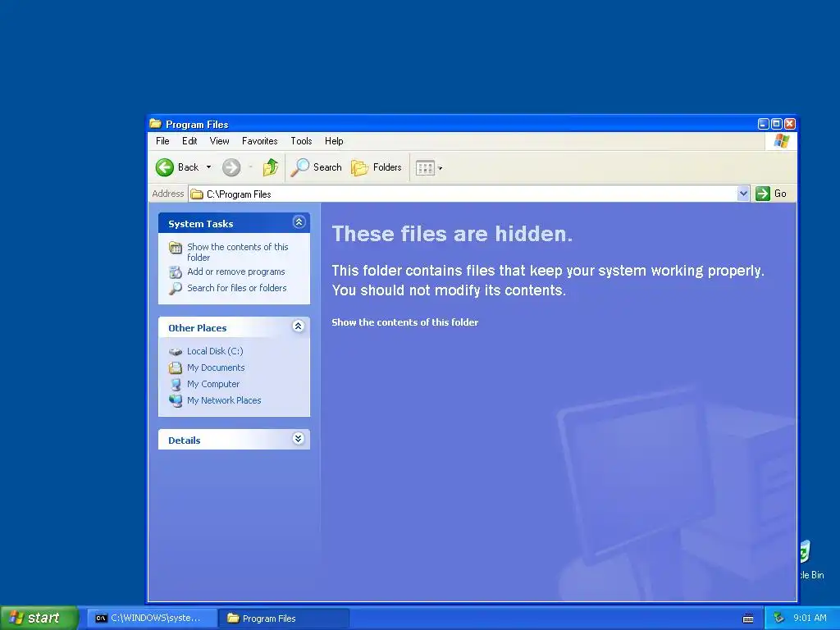Click the system tray icon beside the clock

click(779, 619)
